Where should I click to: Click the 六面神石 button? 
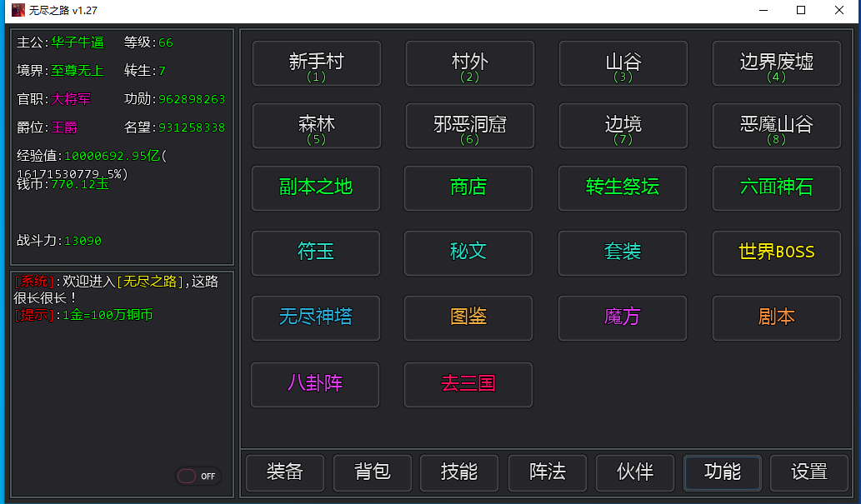pos(777,187)
